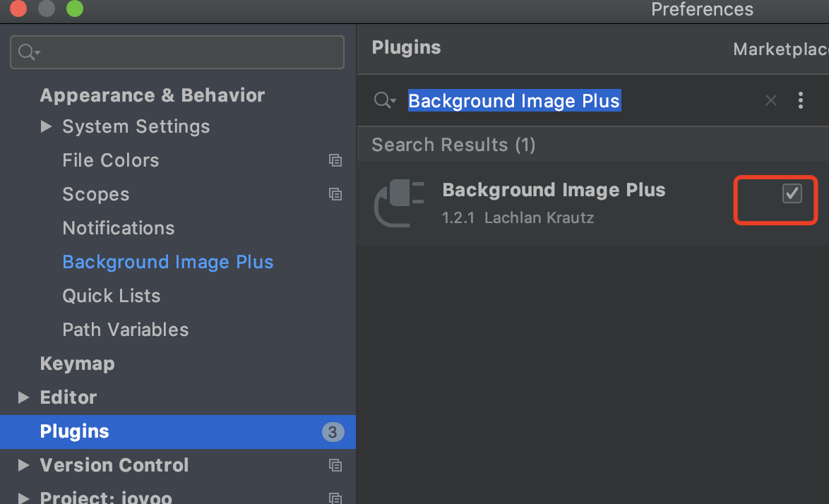The height and width of the screenshot is (504, 829).
Task: Expand the Project: joyoo section arrow
Action: 23,498
